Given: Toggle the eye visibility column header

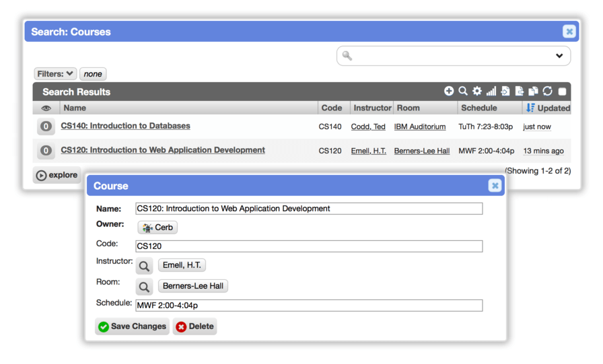Looking at the screenshot, I should coord(46,108).
